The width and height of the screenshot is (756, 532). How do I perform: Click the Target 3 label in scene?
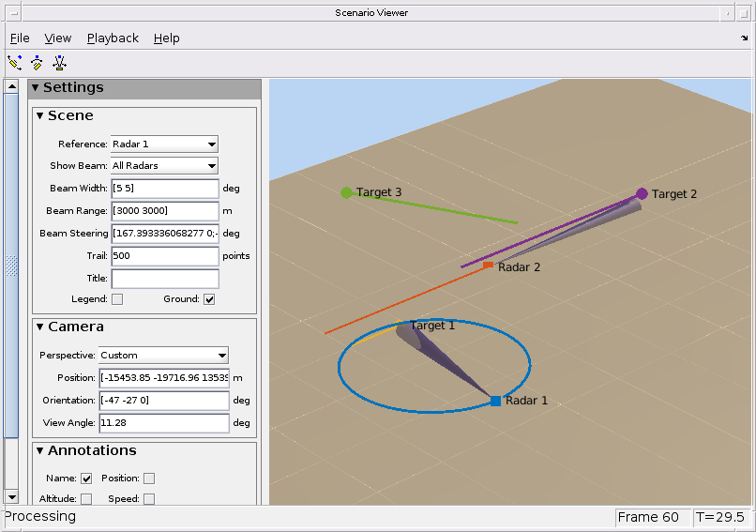click(379, 192)
